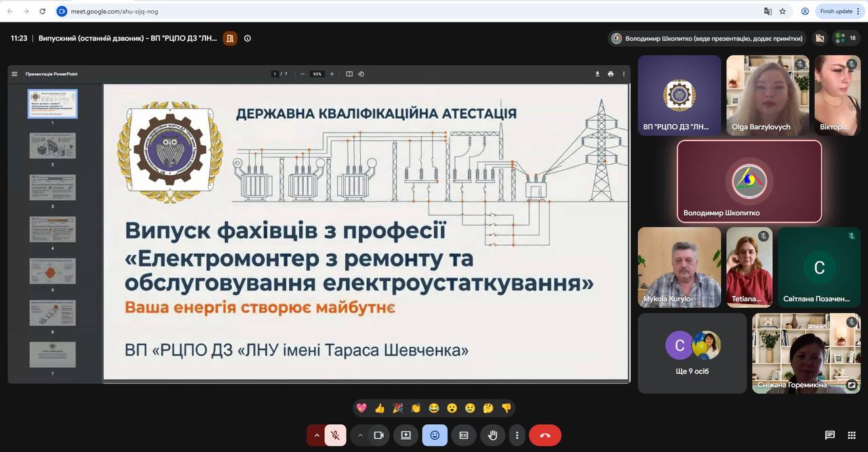Select slide 6 thumbnail

click(52, 313)
